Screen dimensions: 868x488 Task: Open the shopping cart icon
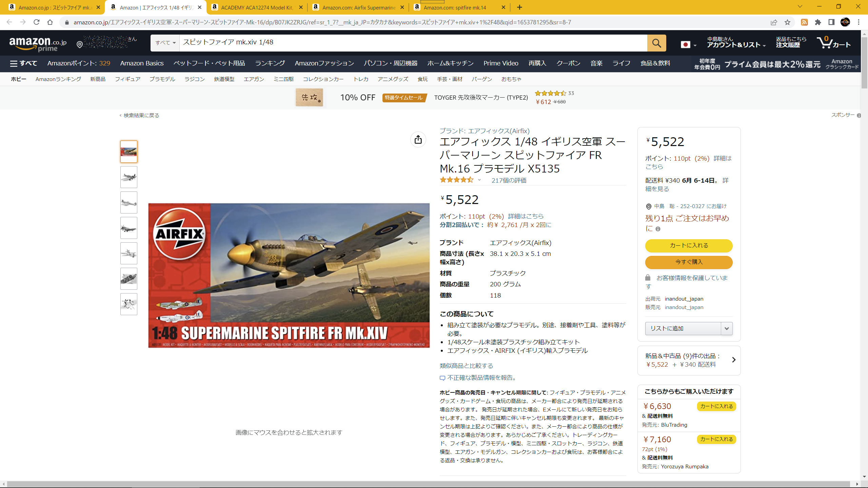pyautogui.click(x=833, y=43)
